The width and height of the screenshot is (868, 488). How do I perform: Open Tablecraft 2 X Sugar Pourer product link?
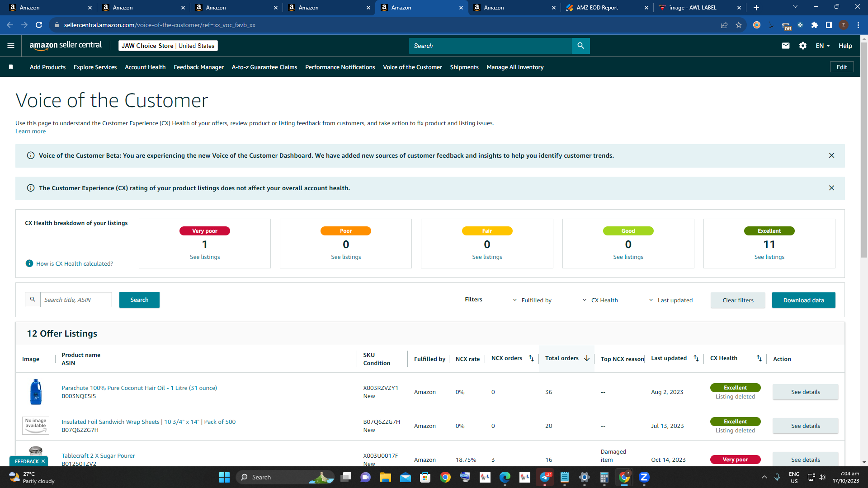(x=98, y=455)
